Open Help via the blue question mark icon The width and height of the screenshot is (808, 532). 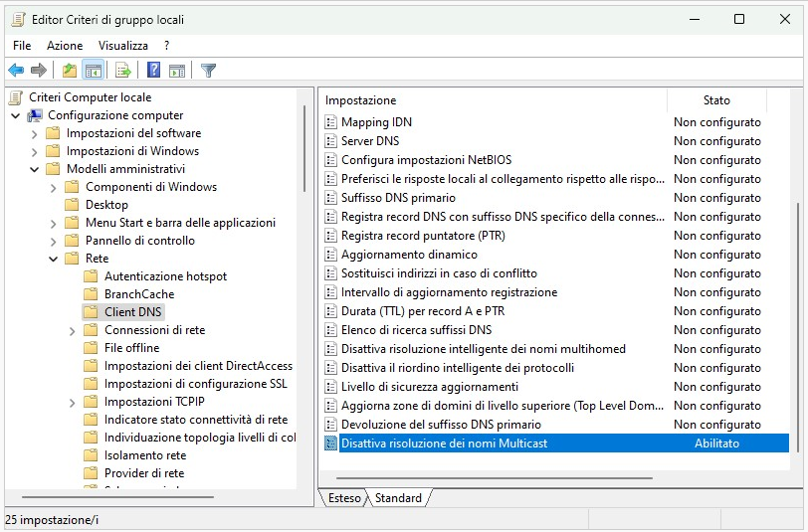coord(153,70)
